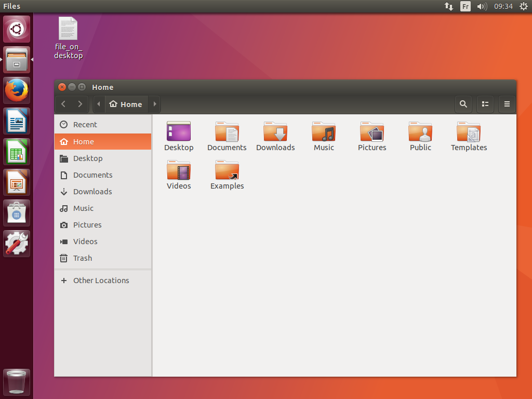Select the Templates folder icon
The height and width of the screenshot is (399, 532).
[x=469, y=131]
